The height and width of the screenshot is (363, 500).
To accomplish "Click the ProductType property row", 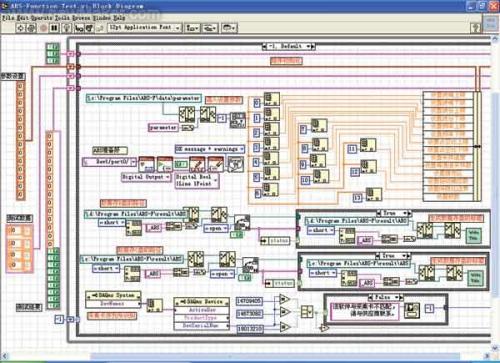I will pyautogui.click(x=202, y=318).
